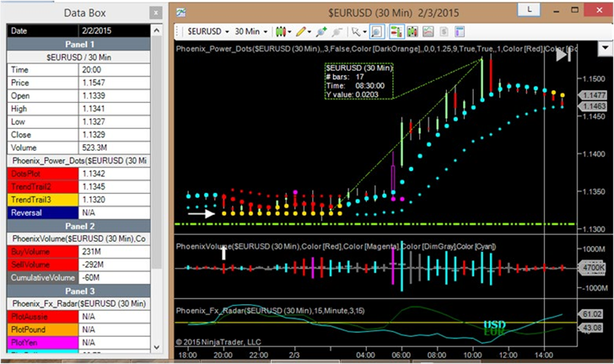The width and height of the screenshot is (614, 364).
Task: Click the greyed strategies dollar icon
Action: click(x=444, y=32)
